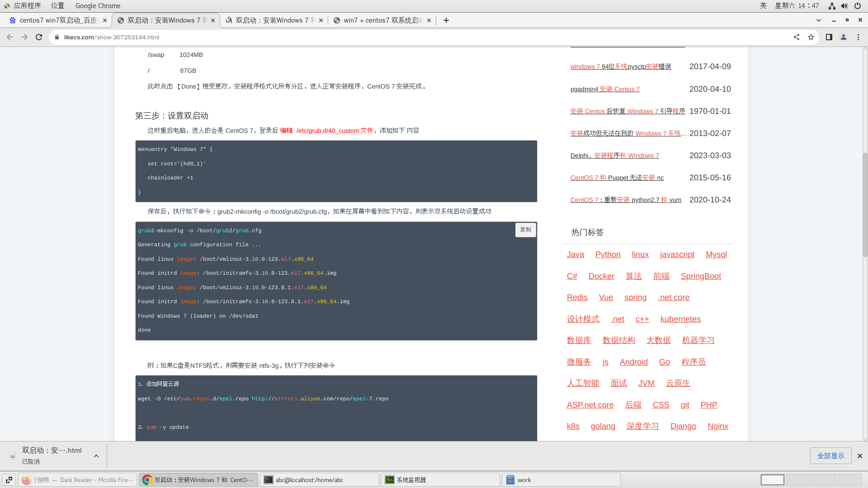Viewport: 868px width, 488px height.
Task: Go back to previous page
Action: click(x=10, y=37)
